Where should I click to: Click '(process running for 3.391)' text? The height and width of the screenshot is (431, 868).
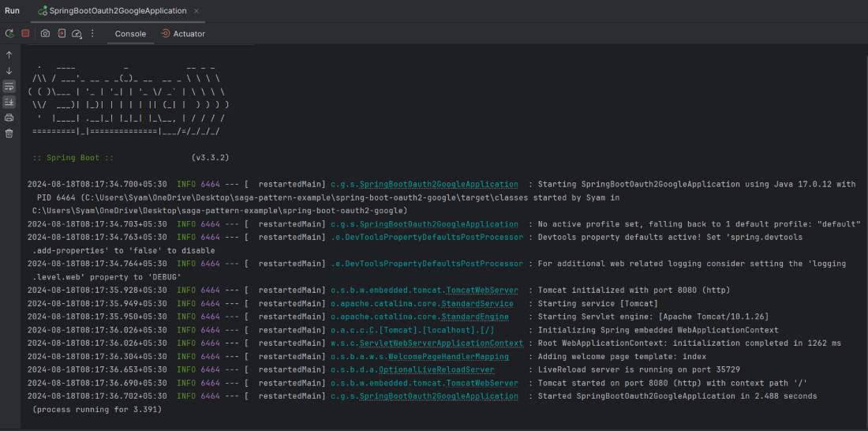[x=97, y=410]
